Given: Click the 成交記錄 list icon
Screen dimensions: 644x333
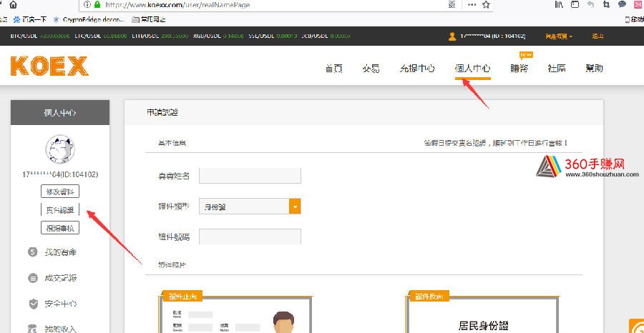Looking at the screenshot, I should [x=32, y=278].
